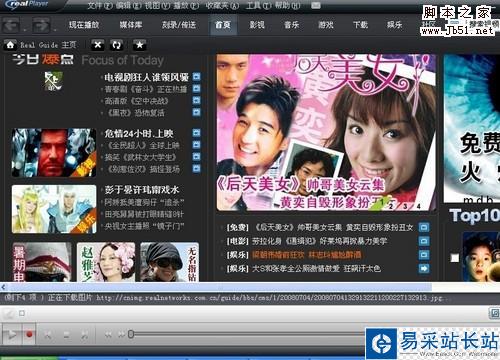Click the blue arrow icon on last [娱乐] row

pyautogui.click(x=424, y=268)
